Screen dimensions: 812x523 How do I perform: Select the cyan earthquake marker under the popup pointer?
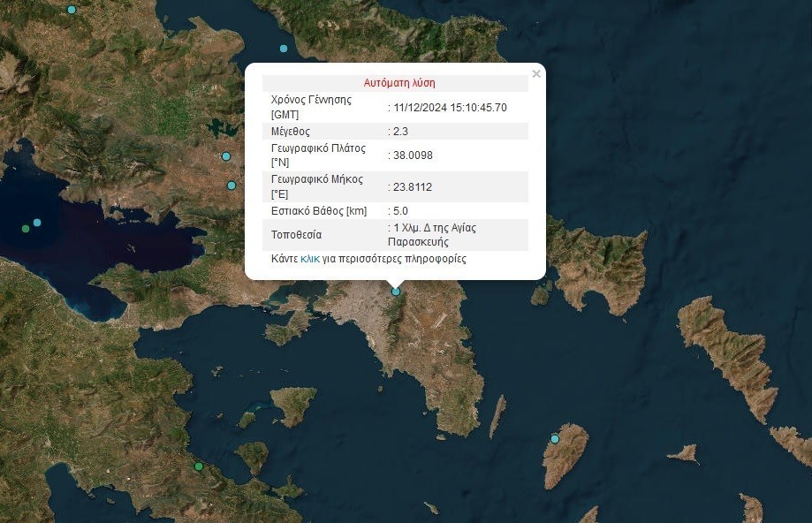[396, 292]
